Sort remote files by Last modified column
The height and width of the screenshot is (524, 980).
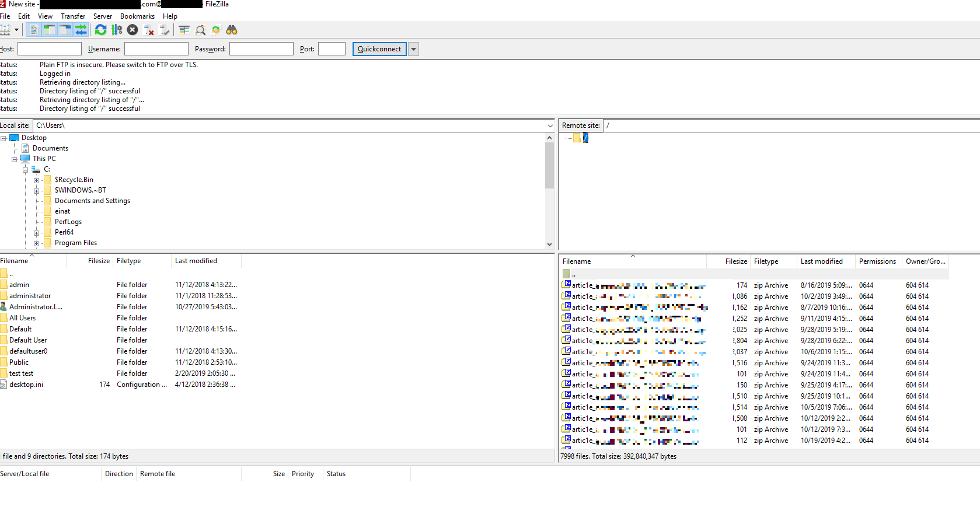[x=821, y=261]
